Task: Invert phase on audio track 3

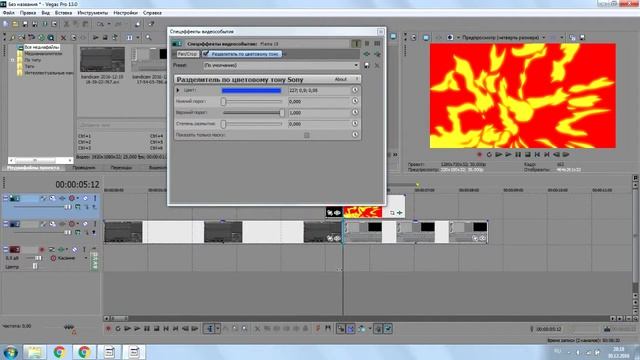Action: point(52,249)
